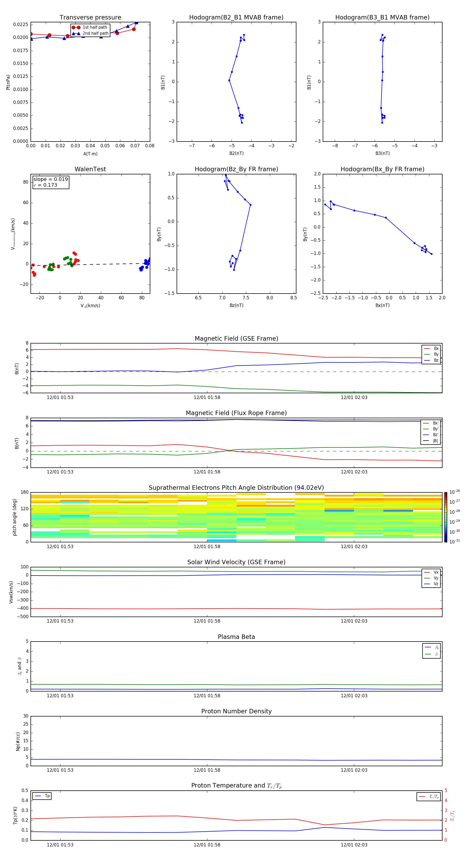Click the Tp legend box in temperature plot
This screenshot has height=868, width=473.
[x=42, y=796]
